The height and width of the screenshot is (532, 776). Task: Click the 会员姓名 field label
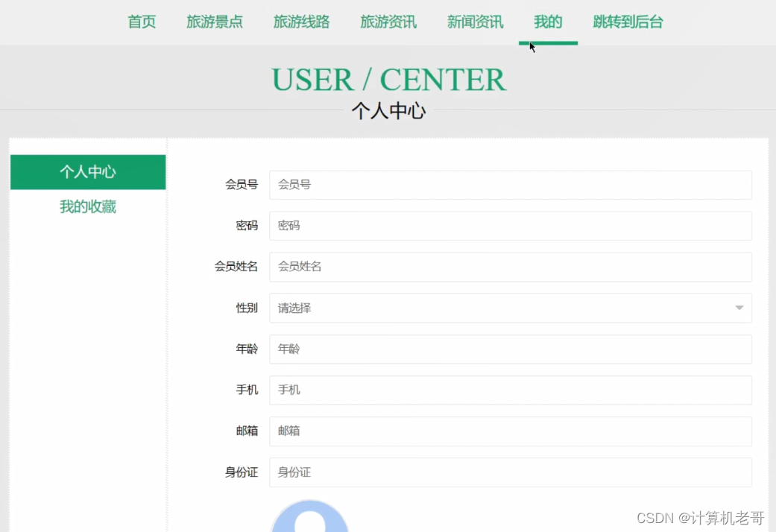(236, 267)
